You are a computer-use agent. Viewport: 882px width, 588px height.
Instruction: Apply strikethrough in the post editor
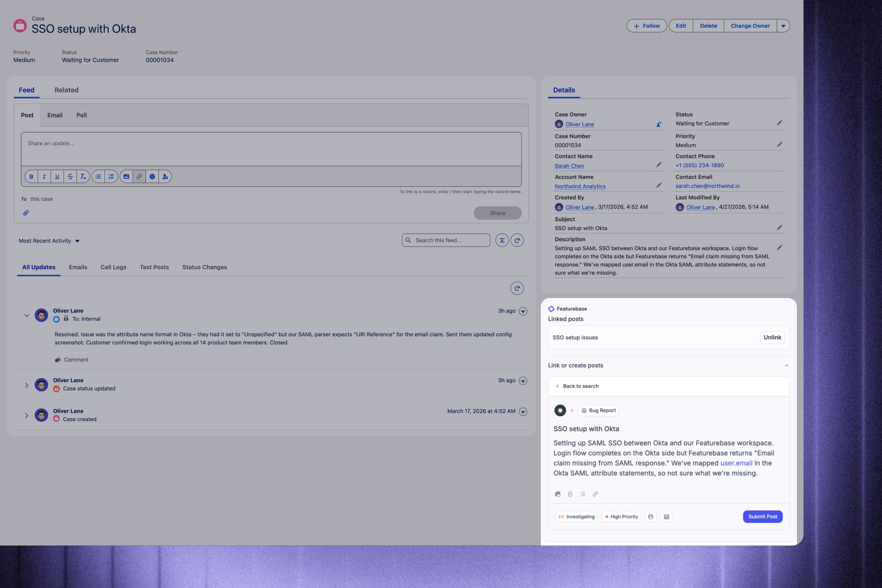(70, 177)
